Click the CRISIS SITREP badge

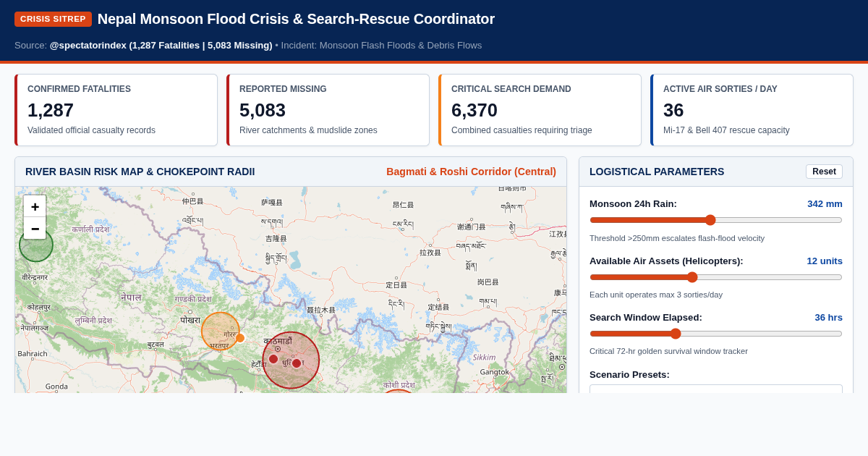(x=53, y=19)
